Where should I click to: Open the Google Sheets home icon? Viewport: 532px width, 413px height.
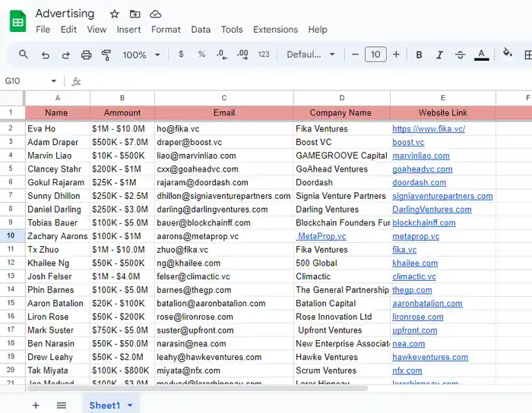coord(17,21)
